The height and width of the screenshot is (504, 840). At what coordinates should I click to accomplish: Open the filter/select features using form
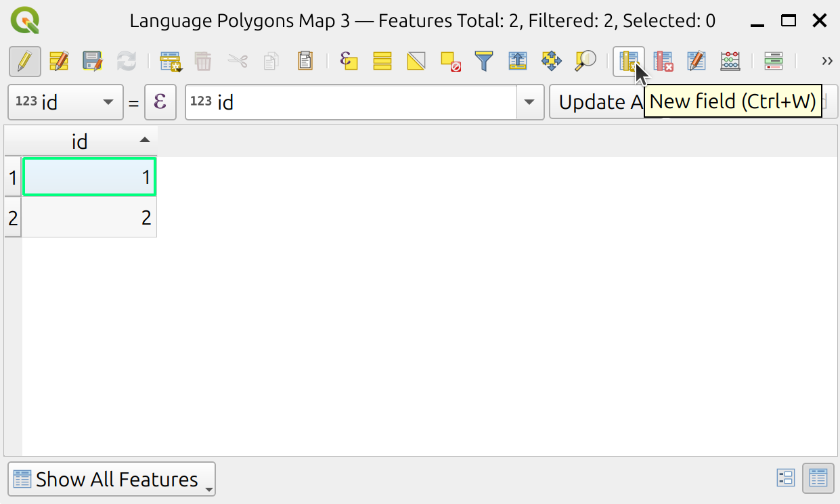484,62
